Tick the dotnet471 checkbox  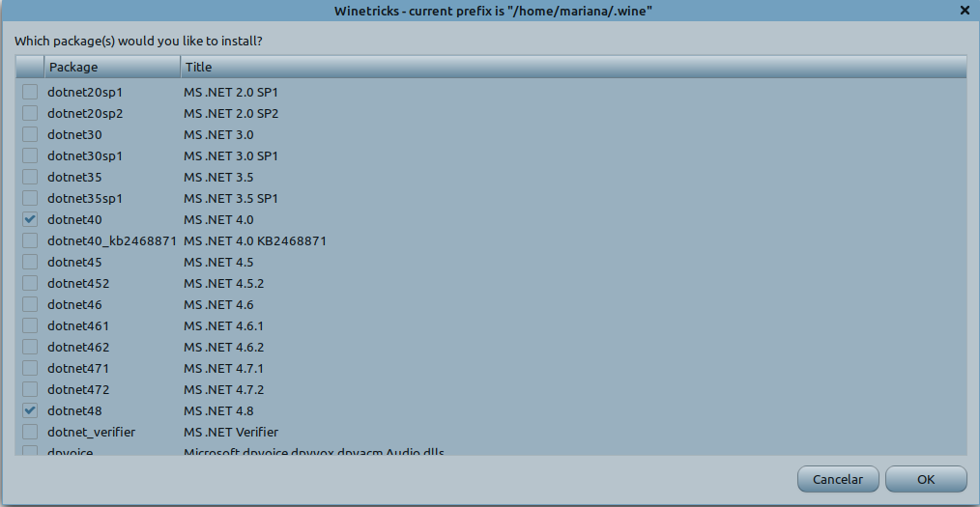tap(30, 368)
